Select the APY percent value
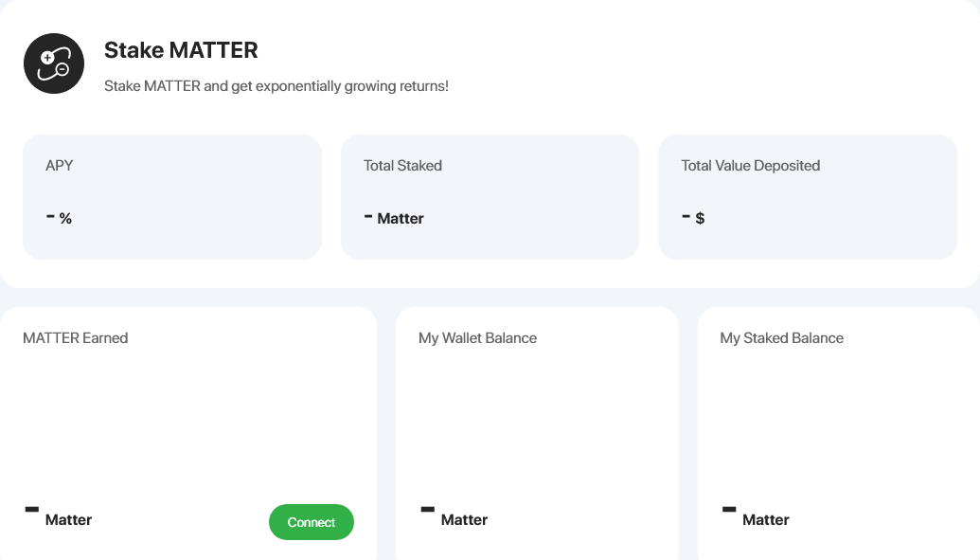This screenshot has height=560, width=980. 60,218
